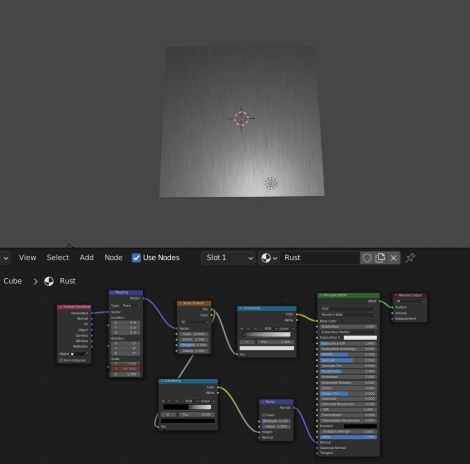Click Alpha output socket of upper ColorRamp
This screenshot has height=464, width=470.
297,320
